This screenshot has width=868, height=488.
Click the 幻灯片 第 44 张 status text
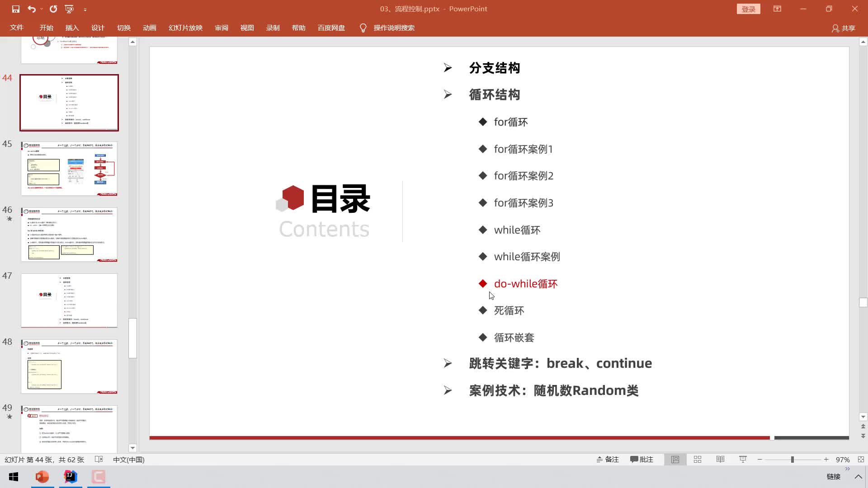(x=44, y=460)
